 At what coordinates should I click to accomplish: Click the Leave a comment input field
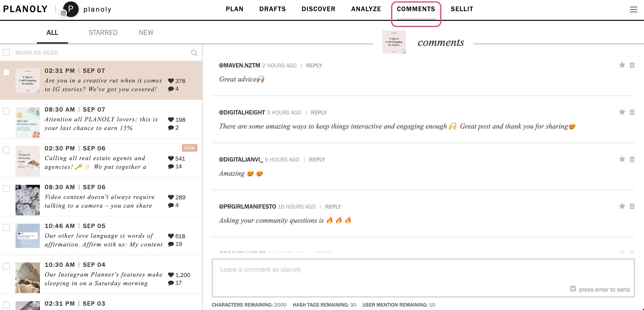pos(423,278)
